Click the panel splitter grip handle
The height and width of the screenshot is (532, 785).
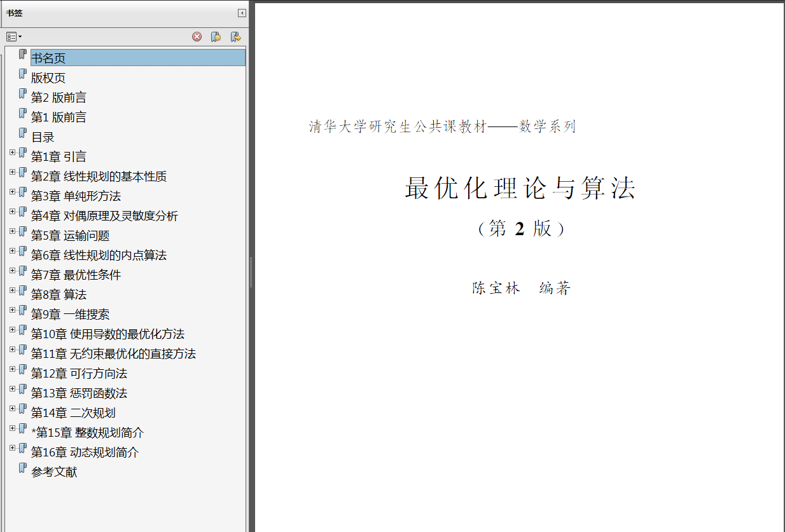click(251, 273)
